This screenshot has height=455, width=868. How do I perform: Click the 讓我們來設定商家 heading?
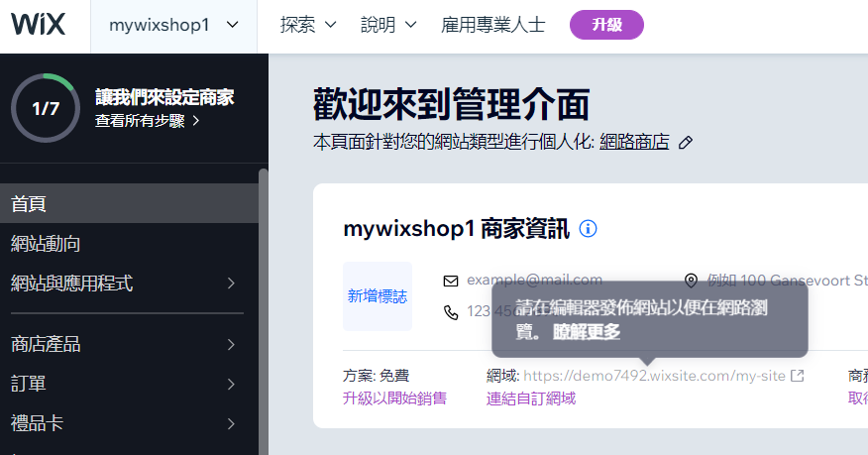[x=164, y=97]
